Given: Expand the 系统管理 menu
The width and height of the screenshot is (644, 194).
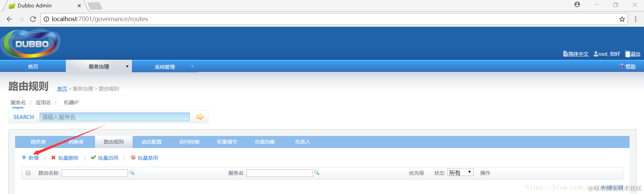Looking at the screenshot, I should 165,67.
